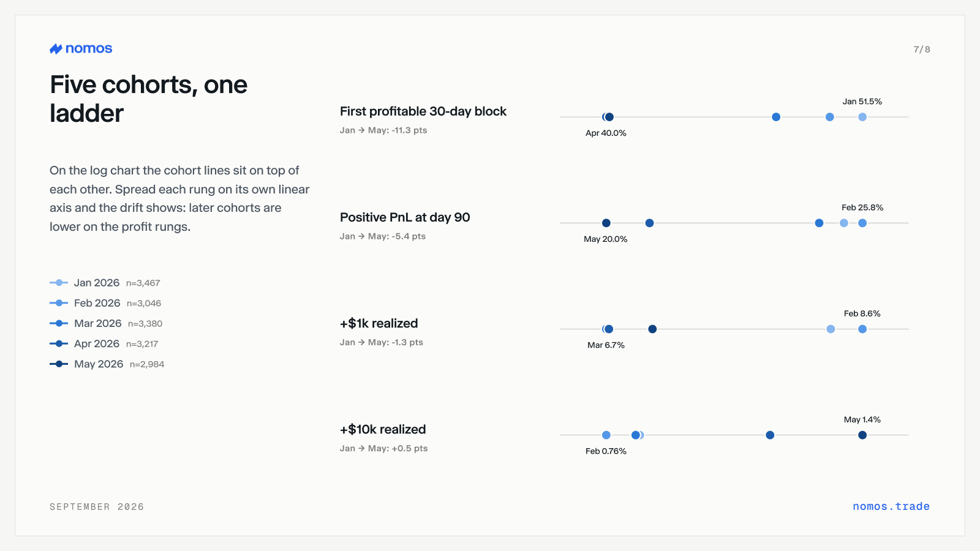Click the Mar 2026 legend marker
Image resolution: width=980 pixels, height=551 pixels.
(59, 323)
